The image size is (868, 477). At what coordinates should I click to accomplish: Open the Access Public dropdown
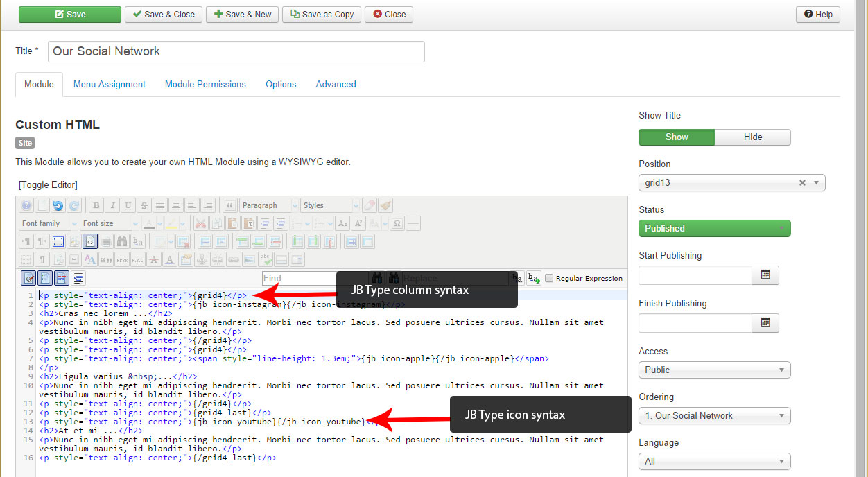point(714,370)
